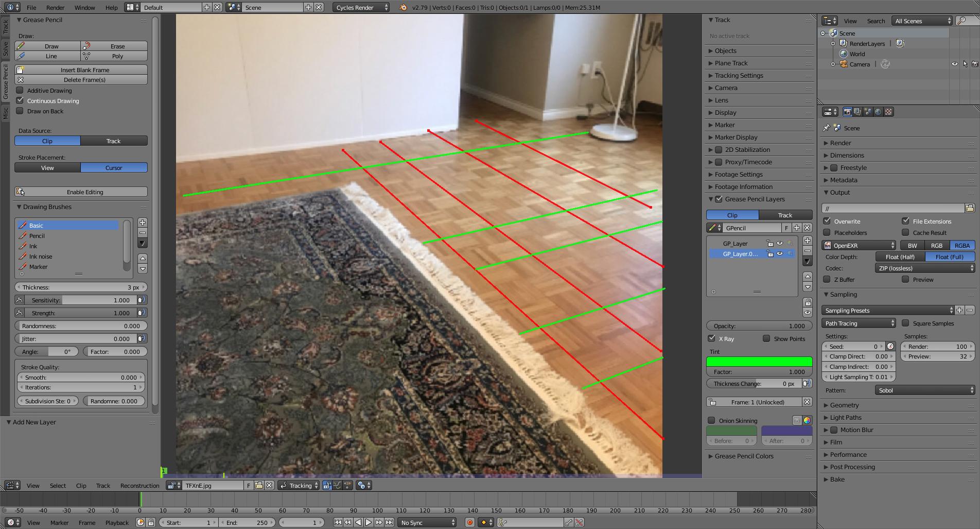The image size is (980, 529).
Task: Disable Continuous Drawing checkbox
Action: coord(20,100)
